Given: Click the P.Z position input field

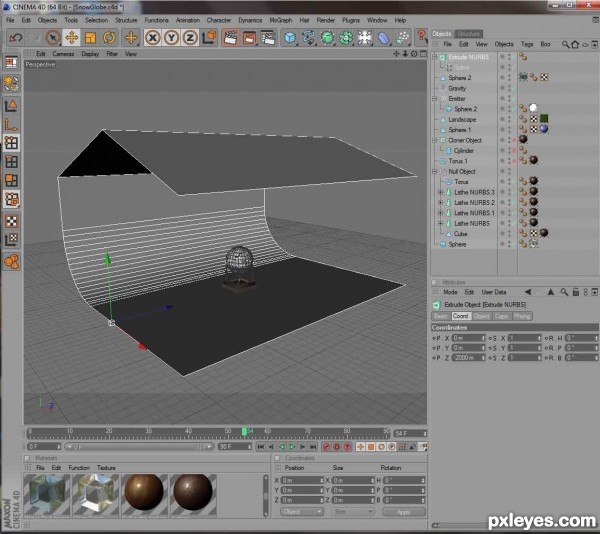Looking at the screenshot, I should tap(468, 357).
